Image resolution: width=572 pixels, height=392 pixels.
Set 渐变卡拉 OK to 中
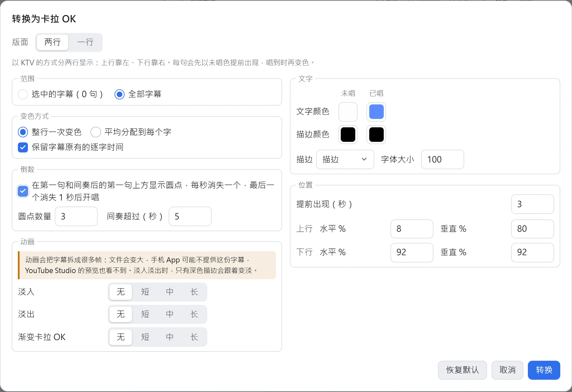[170, 337]
